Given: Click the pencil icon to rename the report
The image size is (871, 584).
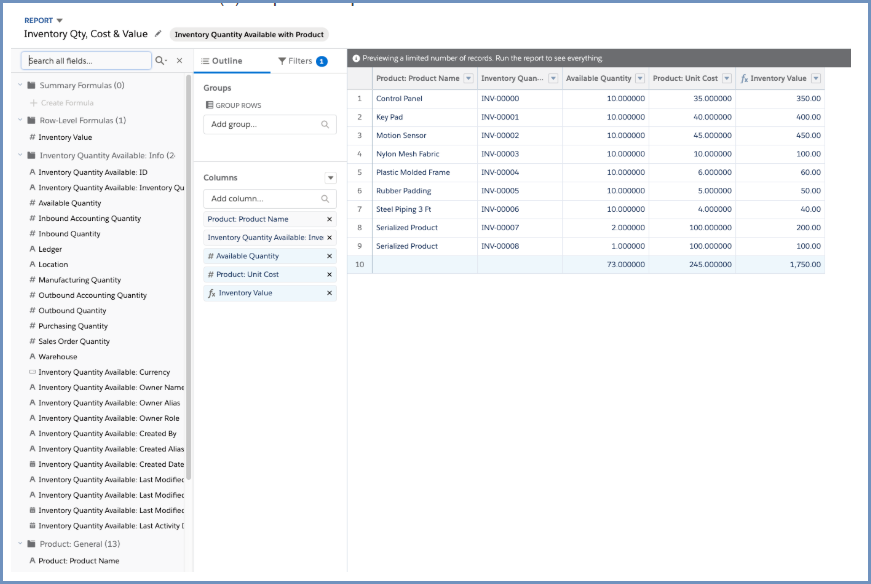Looking at the screenshot, I should click(x=158, y=34).
